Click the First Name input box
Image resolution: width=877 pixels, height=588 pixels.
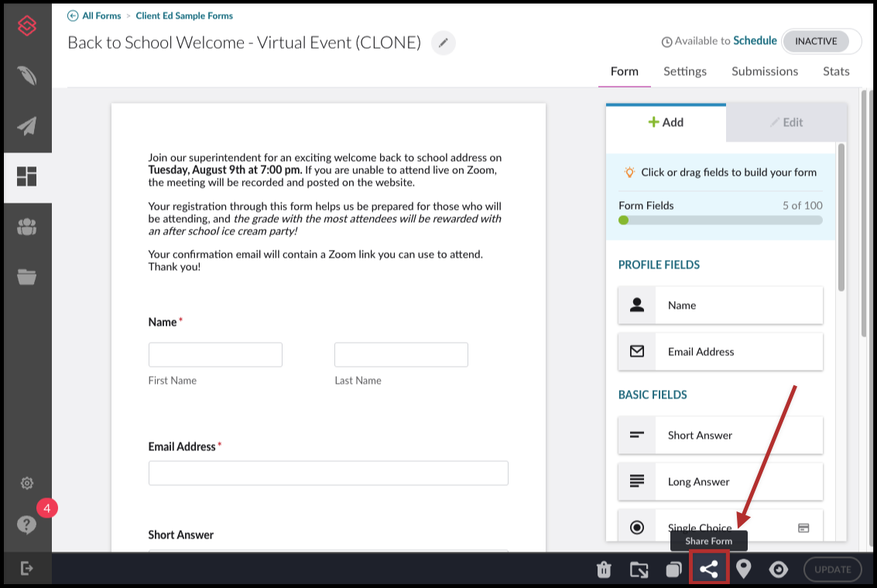pos(215,355)
